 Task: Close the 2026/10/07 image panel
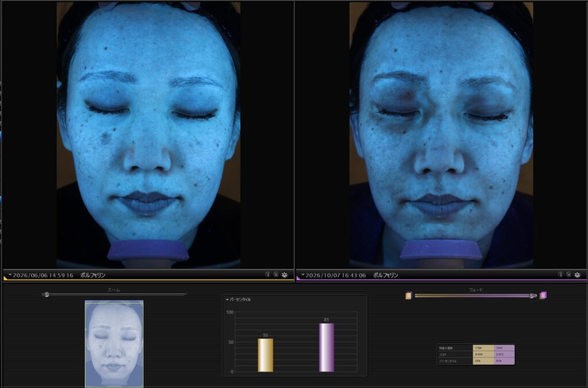(x=568, y=274)
